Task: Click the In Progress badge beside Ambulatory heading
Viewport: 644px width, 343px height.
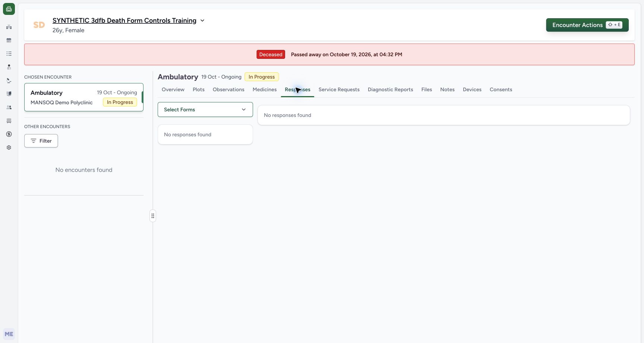Action: coord(262,77)
